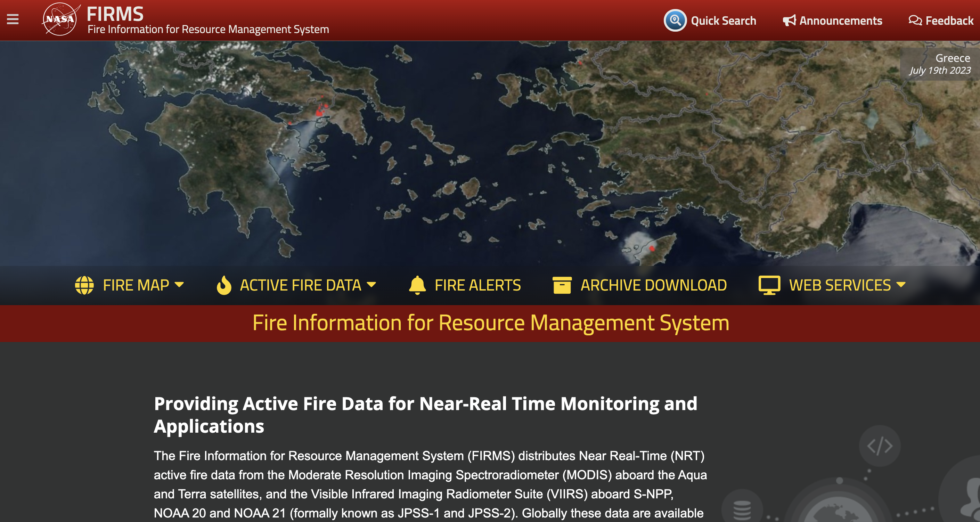Open the ARCHIVE DOWNLOAD menu item
The image size is (980, 522).
[653, 285]
